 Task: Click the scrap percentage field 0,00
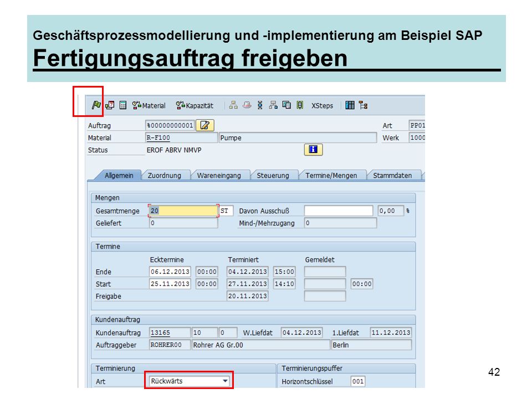click(x=391, y=211)
